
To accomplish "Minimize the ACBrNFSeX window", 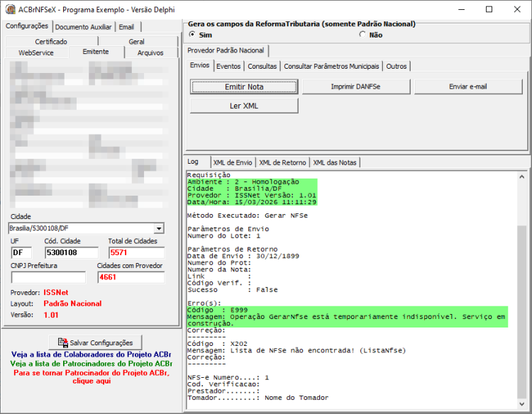I will coord(462,9).
